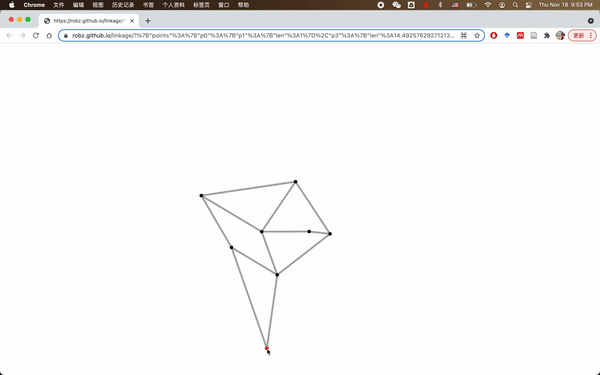Select the robz.github.io/linkage tab
Image resolution: width=600 pixels, height=375 pixels.
click(89, 21)
